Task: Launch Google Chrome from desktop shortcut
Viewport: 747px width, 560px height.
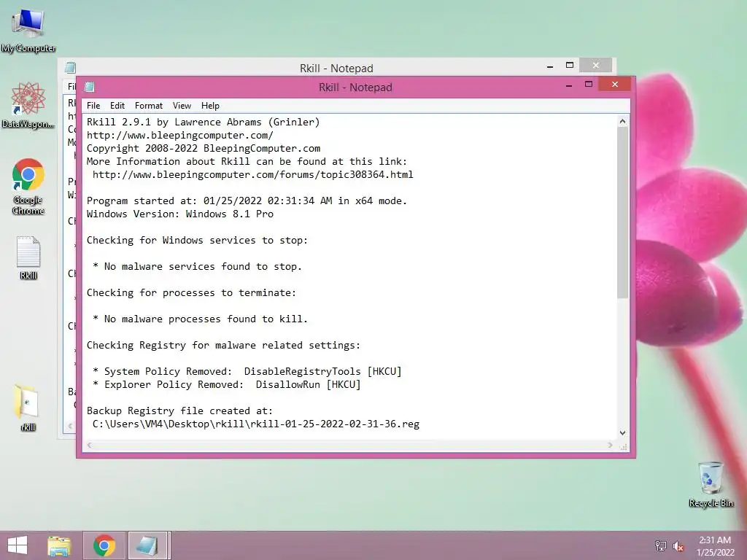Action: tap(28, 186)
